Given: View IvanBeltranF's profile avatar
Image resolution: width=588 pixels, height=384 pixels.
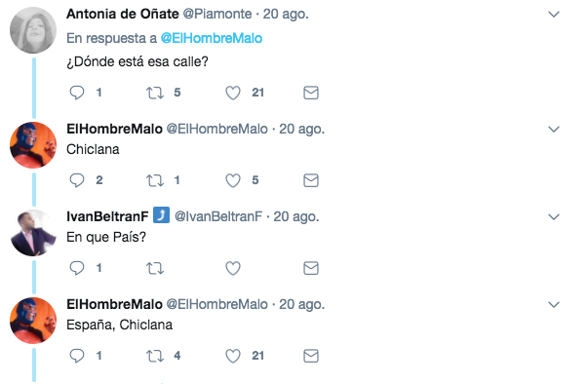Looking at the screenshot, I should pyautogui.click(x=33, y=233).
